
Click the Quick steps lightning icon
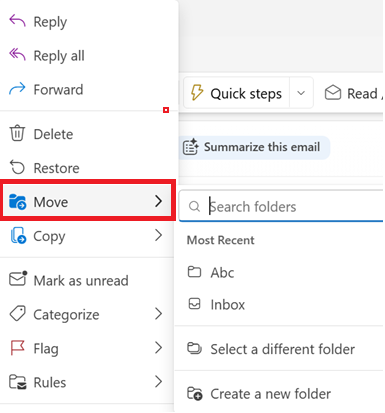coord(197,92)
